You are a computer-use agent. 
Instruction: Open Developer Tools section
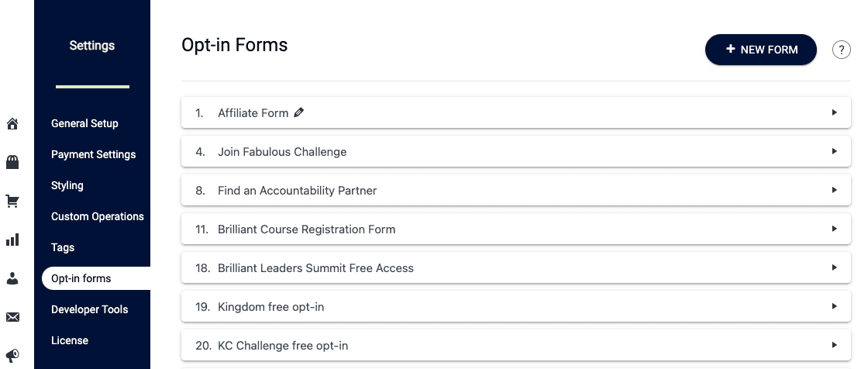(90, 310)
